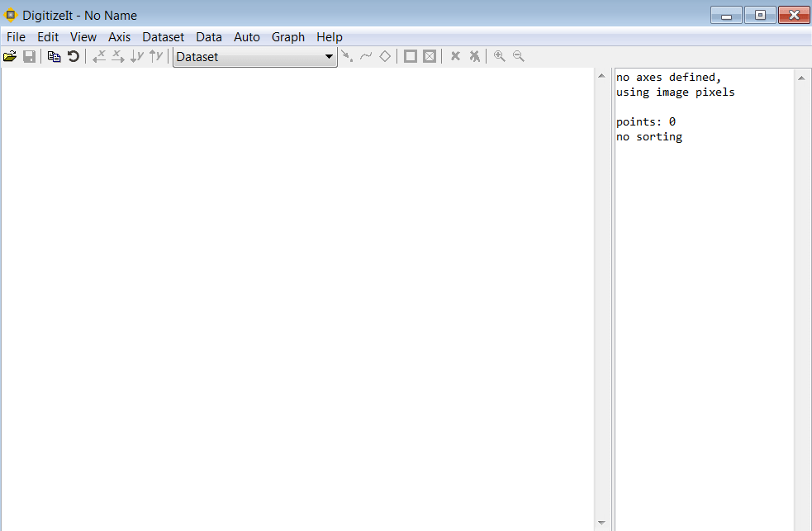Set the X axis maximum point
The height and width of the screenshot is (531, 812).
point(118,56)
